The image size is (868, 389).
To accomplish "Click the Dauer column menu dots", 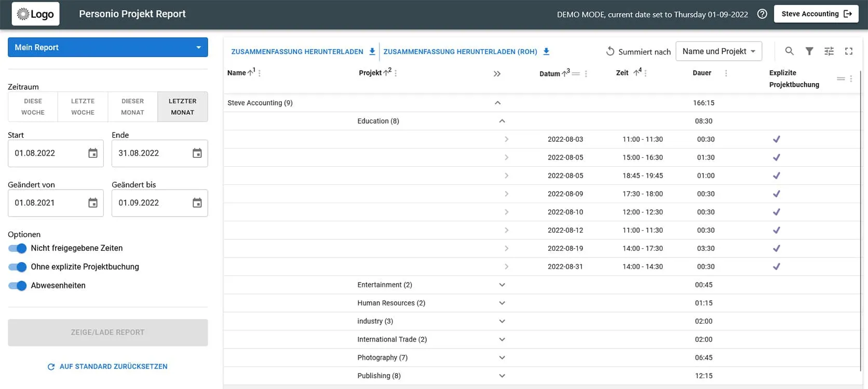I will (x=726, y=73).
